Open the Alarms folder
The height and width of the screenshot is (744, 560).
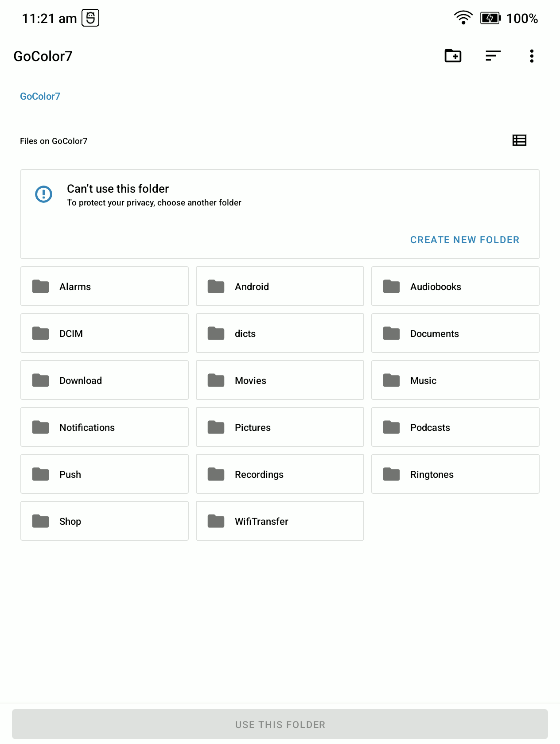pos(105,286)
